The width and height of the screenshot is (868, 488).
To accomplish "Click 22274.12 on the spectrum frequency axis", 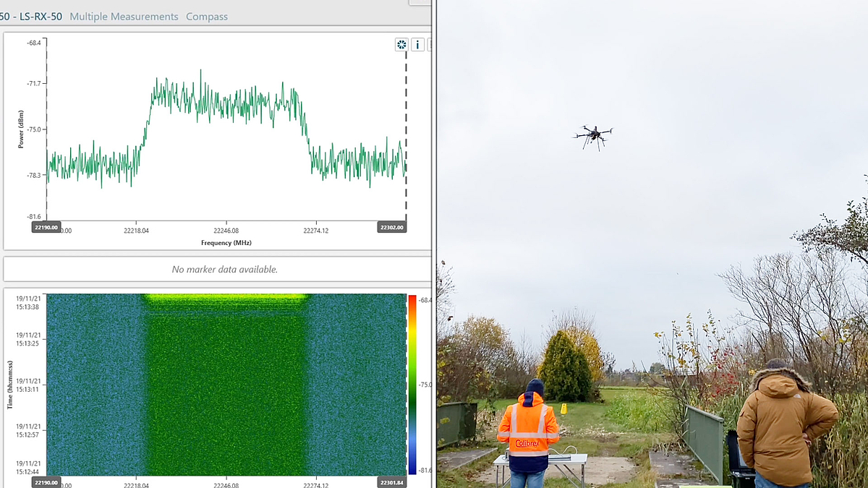I will pyautogui.click(x=315, y=231).
